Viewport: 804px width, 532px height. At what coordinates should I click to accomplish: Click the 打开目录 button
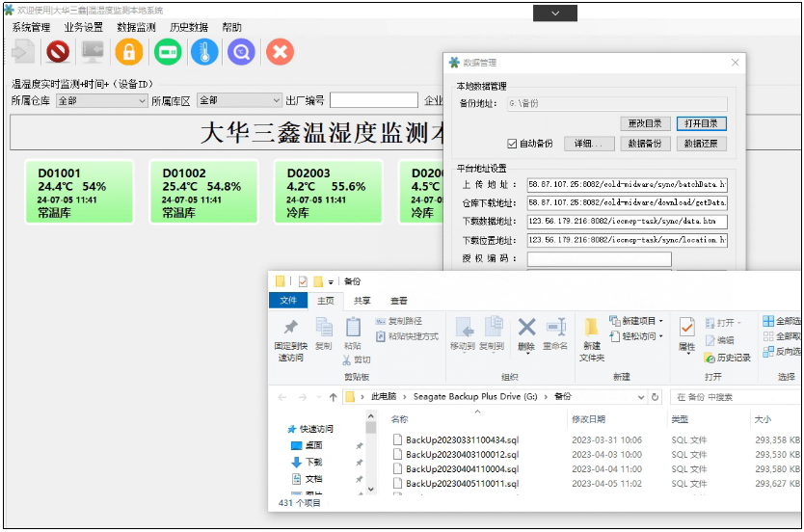[x=701, y=123]
